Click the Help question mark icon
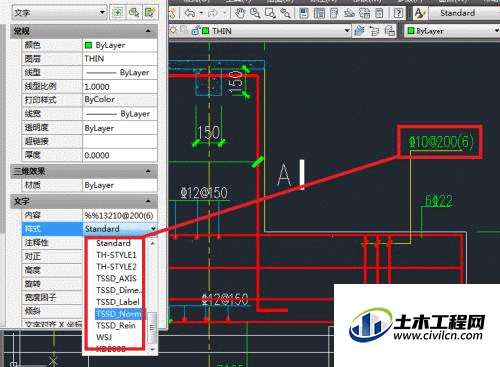This screenshot has width=500, height=367. [398, 13]
